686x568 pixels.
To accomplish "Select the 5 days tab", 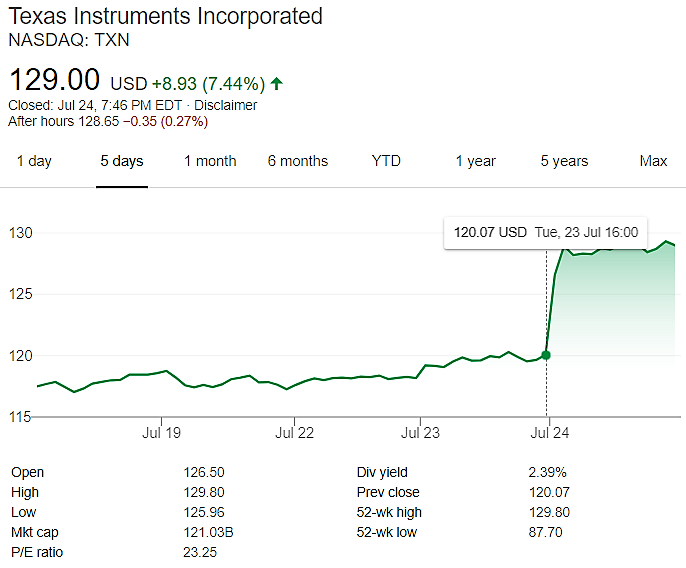I will pos(122,161).
